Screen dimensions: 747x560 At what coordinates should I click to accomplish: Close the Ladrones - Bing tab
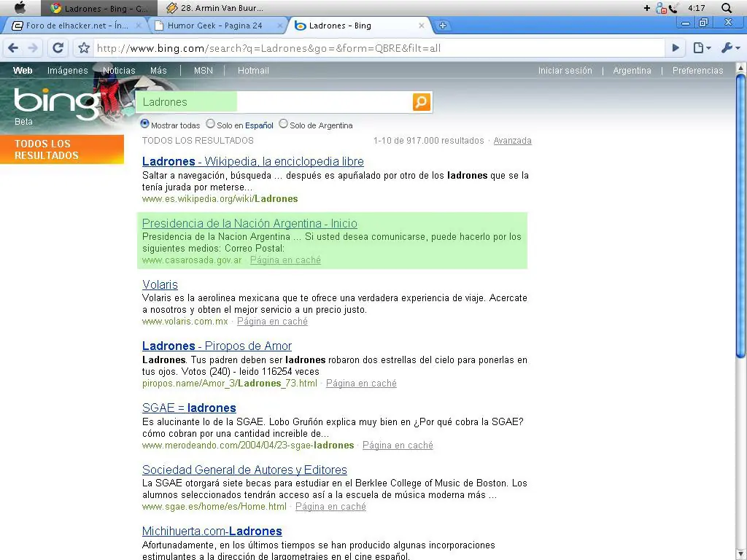[x=421, y=26]
